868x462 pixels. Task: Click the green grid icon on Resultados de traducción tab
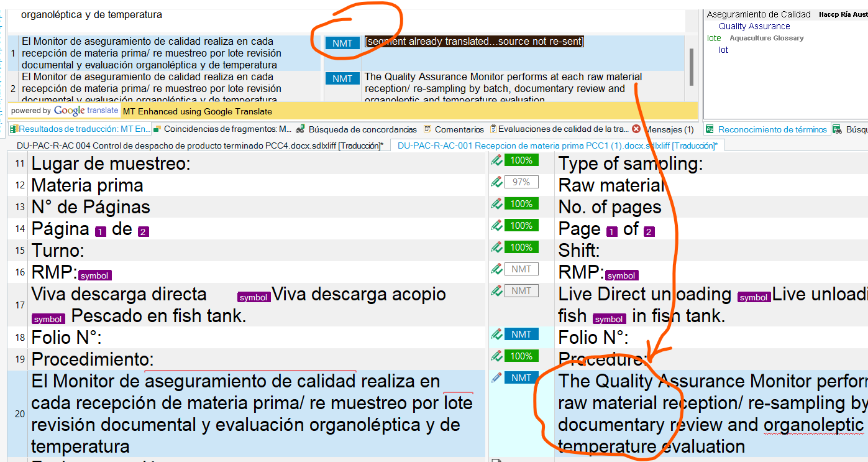tap(14, 129)
